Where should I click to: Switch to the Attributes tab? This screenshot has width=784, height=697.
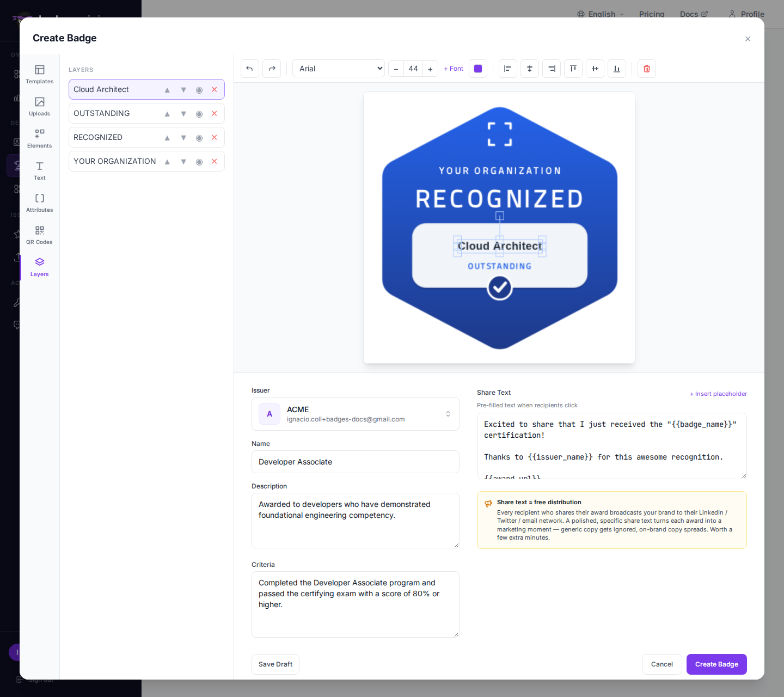40,203
